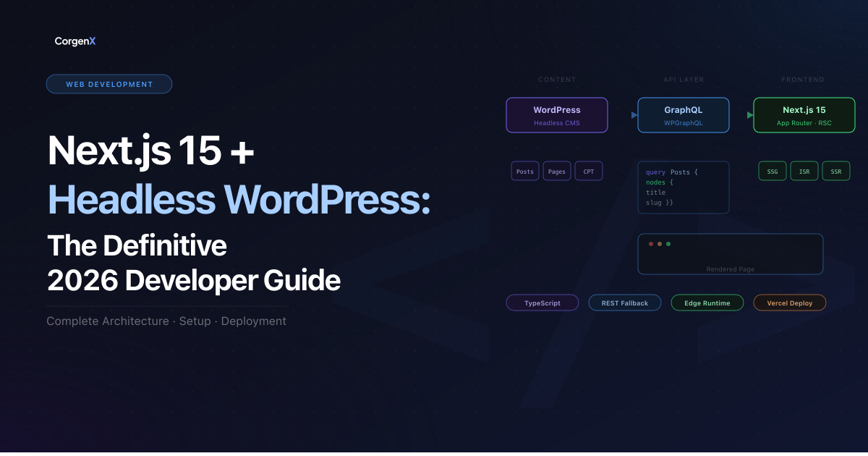Click the arrow between WordPress and GraphQL
The height and width of the screenshot is (456, 868).
[634, 115]
